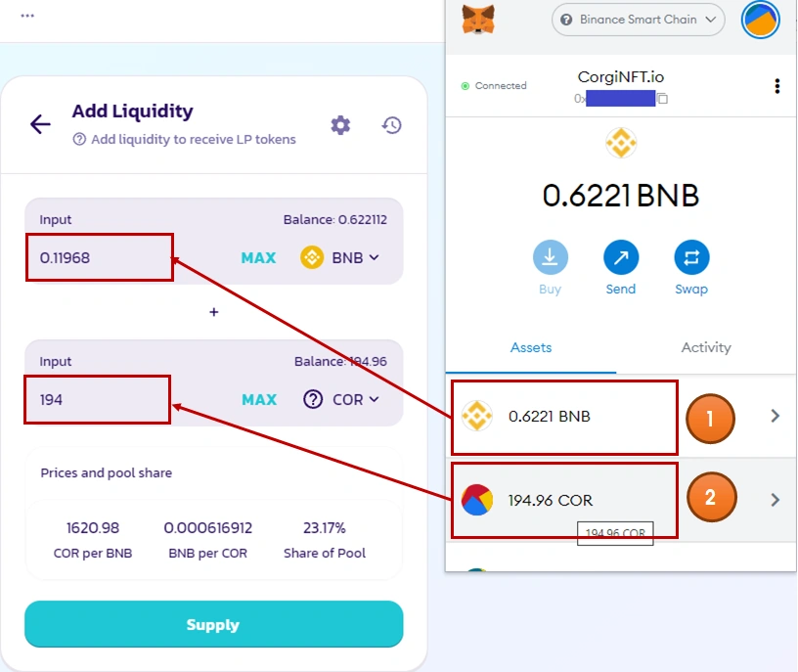Open recent transactions history icon
Screen dimensions: 798x672
coord(392,125)
